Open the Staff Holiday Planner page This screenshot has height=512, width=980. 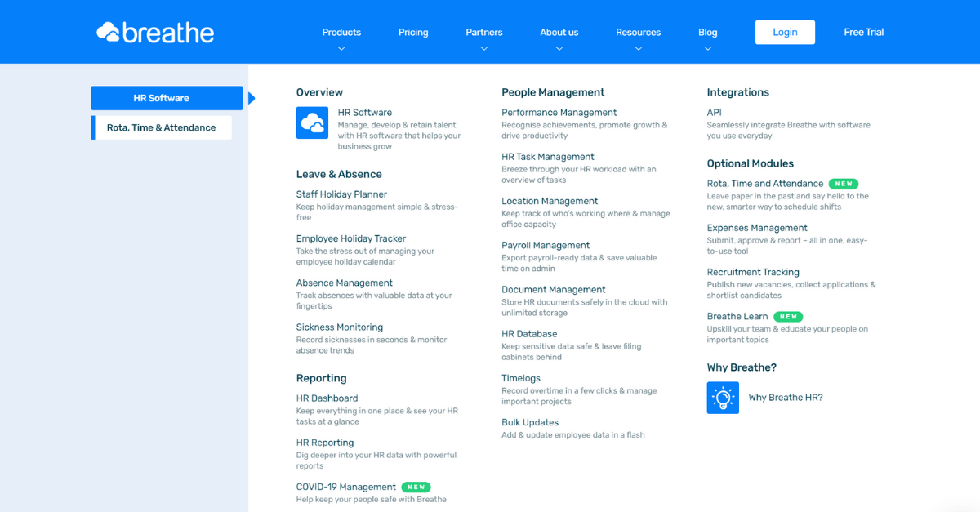(x=341, y=194)
